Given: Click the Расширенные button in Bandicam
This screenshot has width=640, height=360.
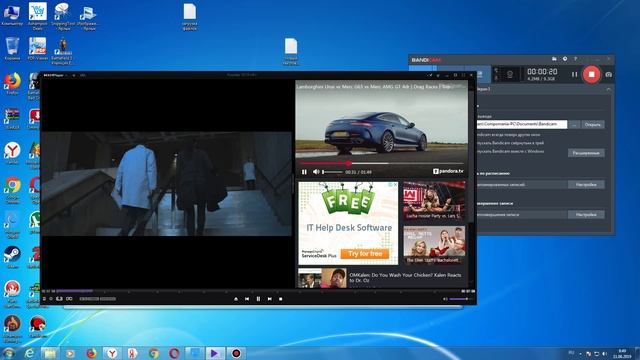Looking at the screenshot, I should [586, 153].
